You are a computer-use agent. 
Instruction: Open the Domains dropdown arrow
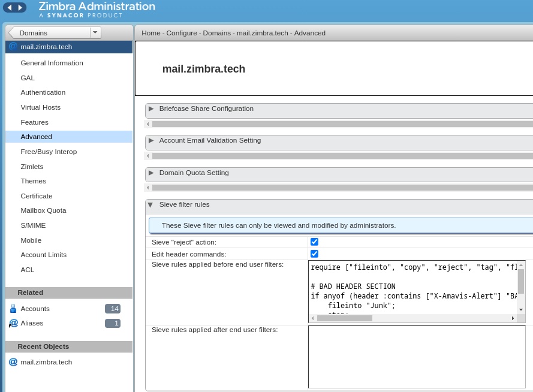(x=95, y=33)
